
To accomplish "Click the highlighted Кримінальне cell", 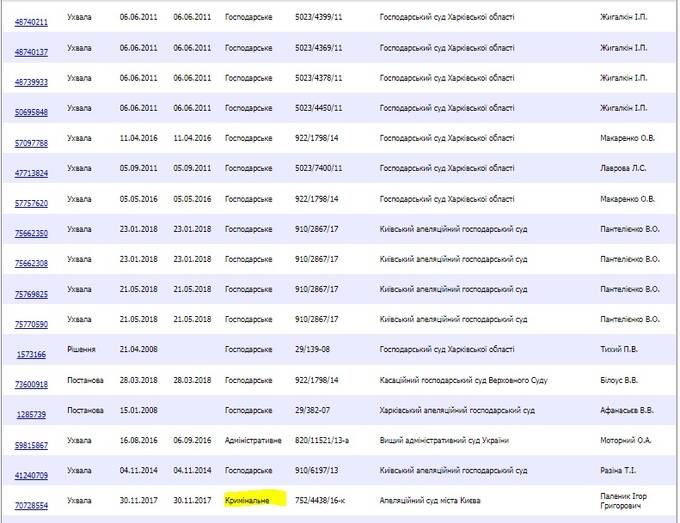I will coord(249,499).
